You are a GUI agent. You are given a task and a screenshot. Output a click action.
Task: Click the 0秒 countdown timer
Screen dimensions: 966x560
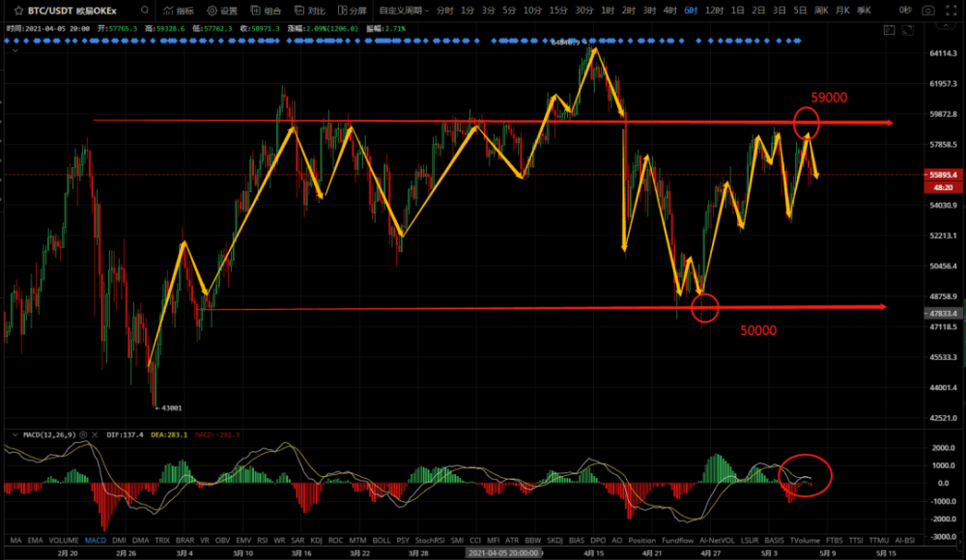904,11
